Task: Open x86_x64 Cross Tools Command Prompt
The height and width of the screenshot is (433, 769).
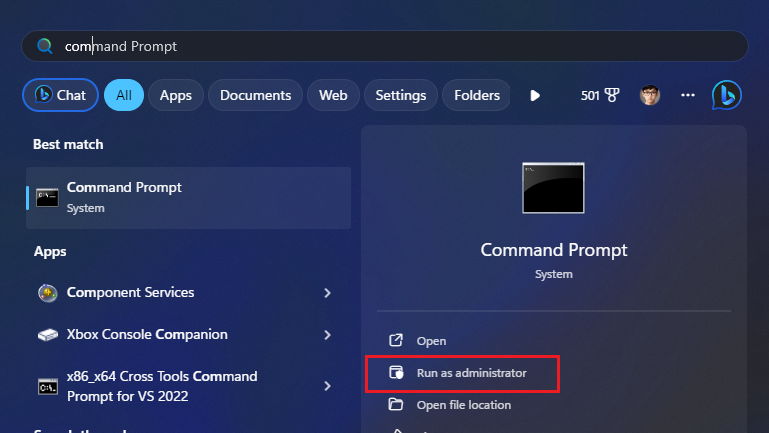Action: click(x=188, y=386)
